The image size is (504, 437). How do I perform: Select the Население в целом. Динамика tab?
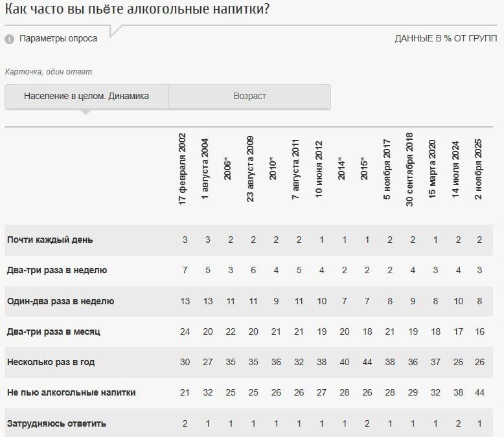click(86, 96)
